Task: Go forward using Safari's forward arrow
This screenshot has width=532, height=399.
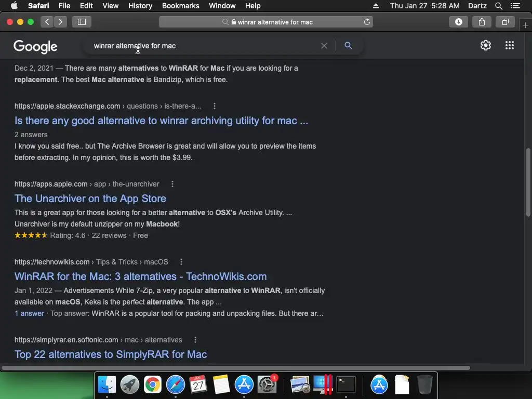Action: tap(60, 22)
